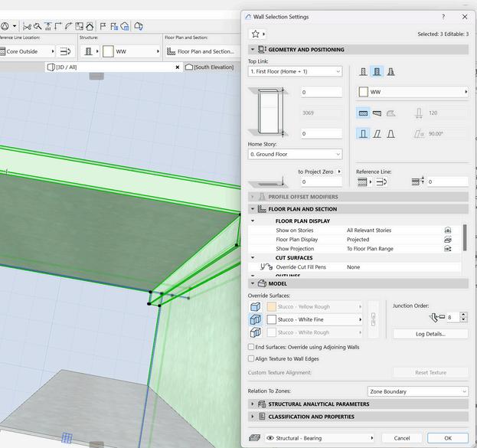The image size is (477, 448).
Task: Click the Show Projection row icon
Action: [x=448, y=249]
